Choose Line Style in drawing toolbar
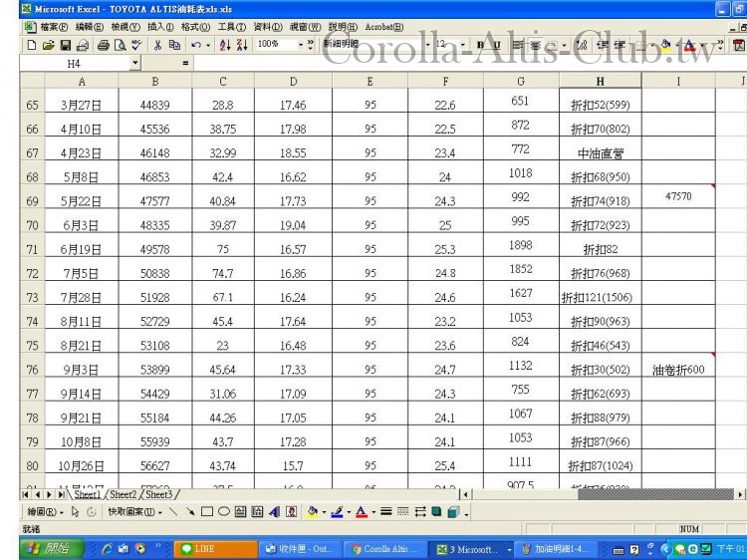The image size is (747, 560). 385,512
